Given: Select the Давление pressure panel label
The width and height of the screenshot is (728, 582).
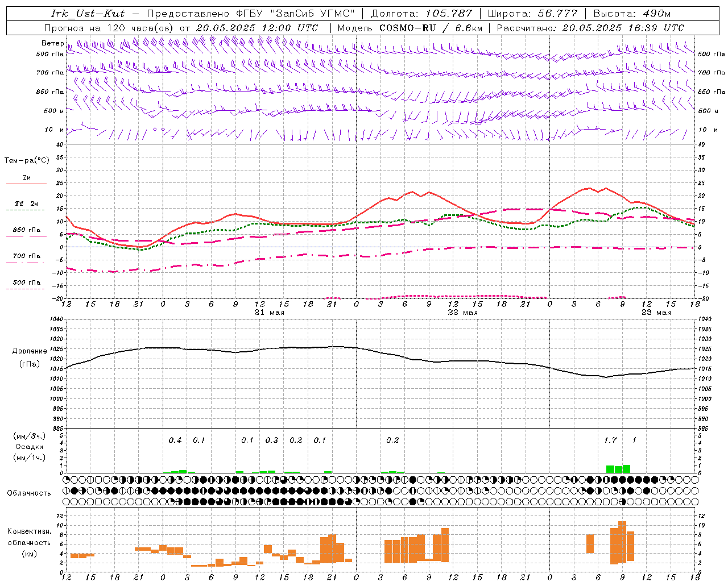Looking at the screenshot, I should (30, 351).
